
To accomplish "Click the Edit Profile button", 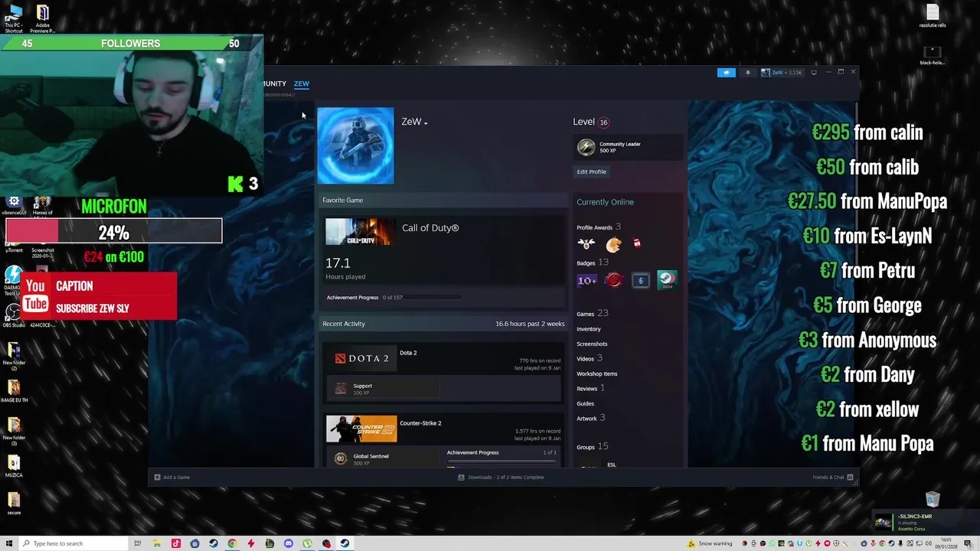I will point(591,171).
